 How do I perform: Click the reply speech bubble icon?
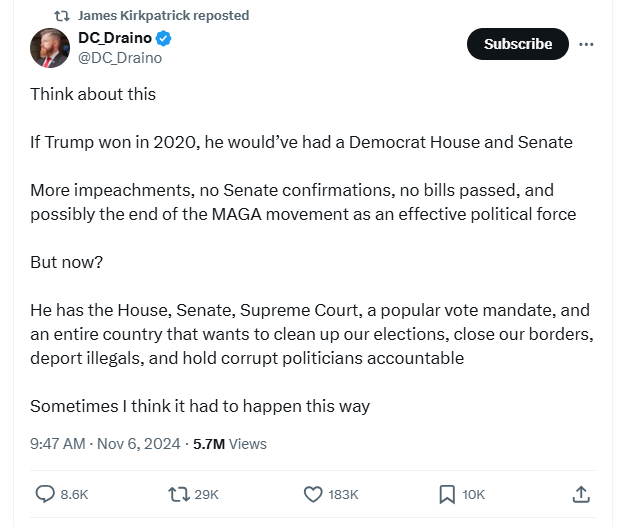coord(46,494)
